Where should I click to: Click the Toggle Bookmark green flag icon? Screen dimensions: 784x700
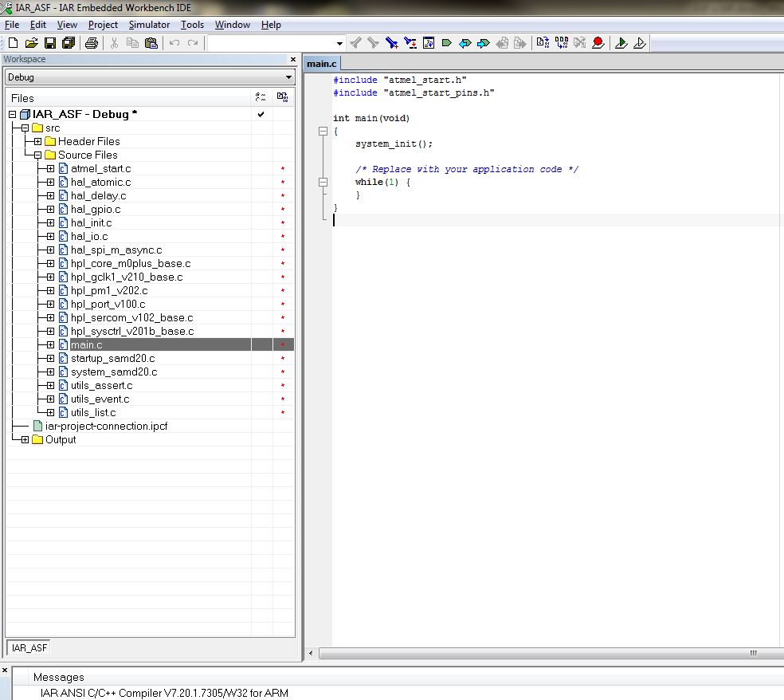coord(446,43)
